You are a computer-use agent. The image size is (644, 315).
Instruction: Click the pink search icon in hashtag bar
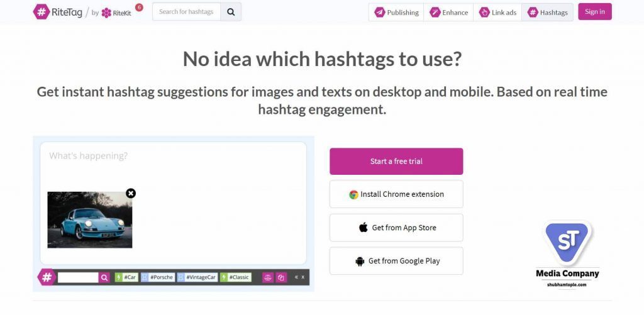click(x=104, y=278)
